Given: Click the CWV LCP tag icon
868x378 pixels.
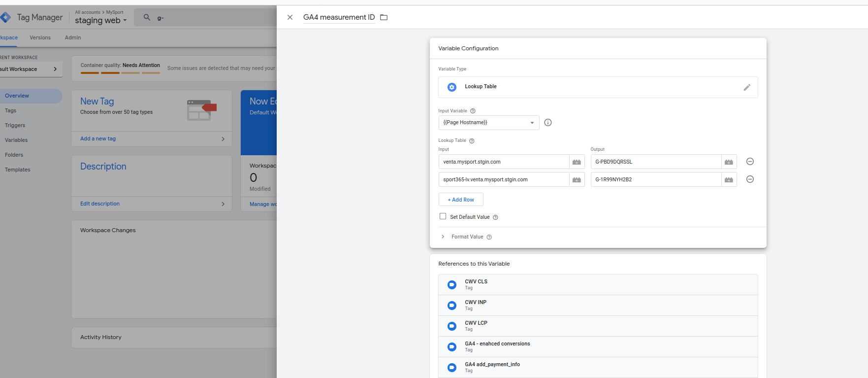Looking at the screenshot, I should pos(451,326).
